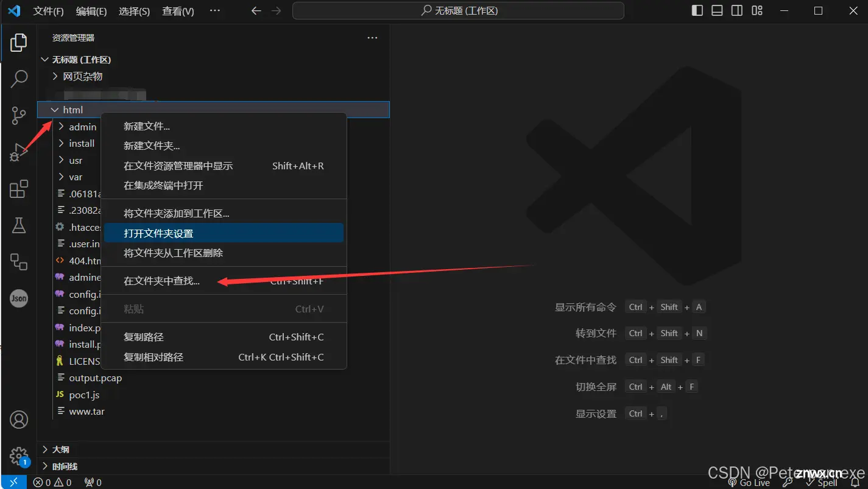Open the 编辑(E) menu

(x=91, y=12)
